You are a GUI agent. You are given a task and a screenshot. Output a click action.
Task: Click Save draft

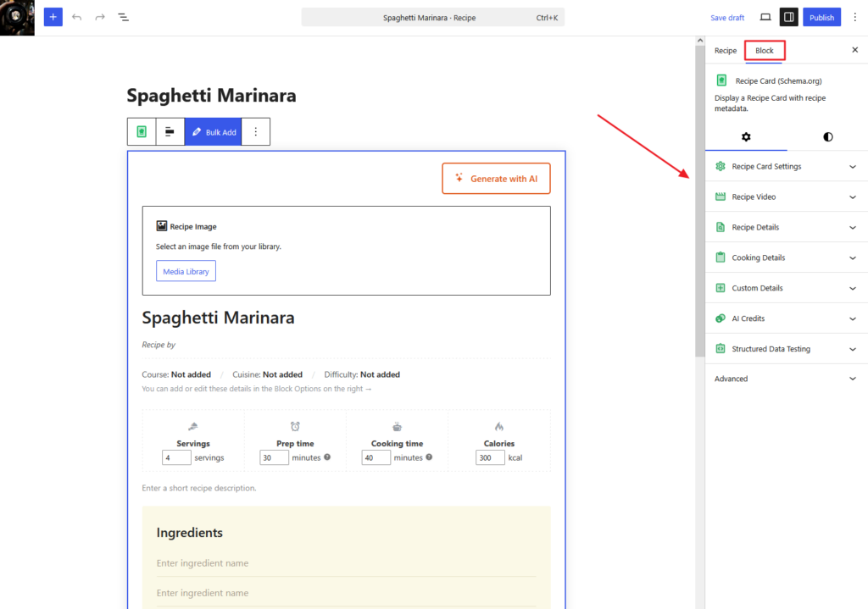pyautogui.click(x=726, y=18)
